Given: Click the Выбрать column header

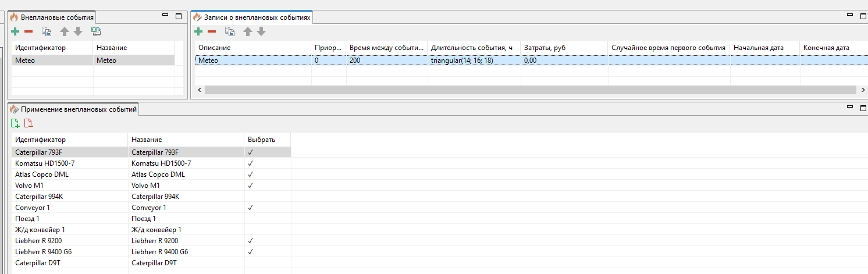Looking at the screenshot, I should pos(268,140).
